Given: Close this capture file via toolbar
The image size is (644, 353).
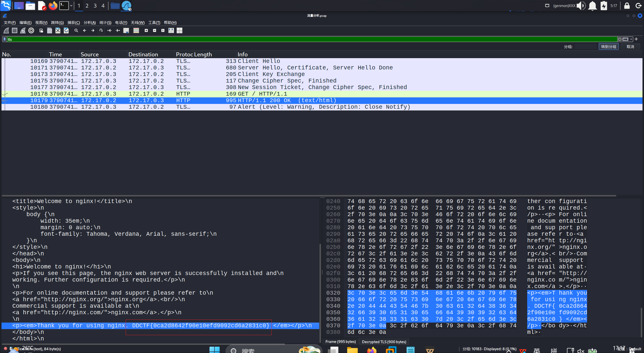Looking at the screenshot, I should click(x=58, y=30).
